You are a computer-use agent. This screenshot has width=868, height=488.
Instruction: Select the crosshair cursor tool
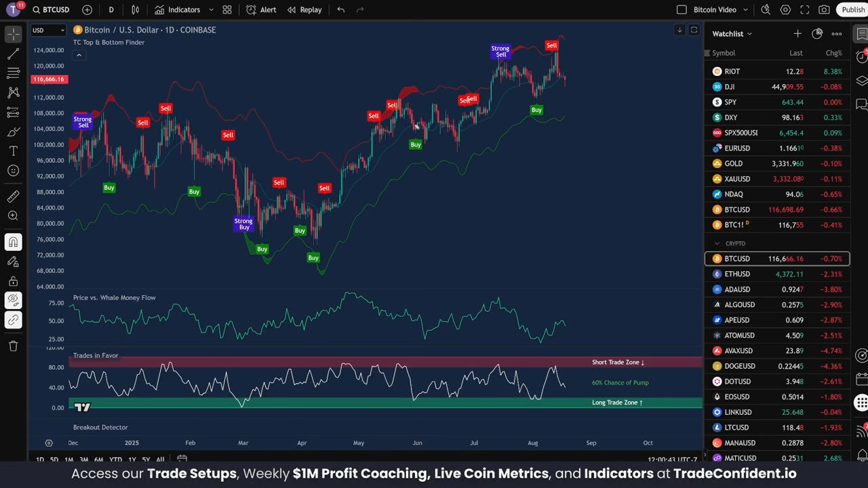point(13,34)
